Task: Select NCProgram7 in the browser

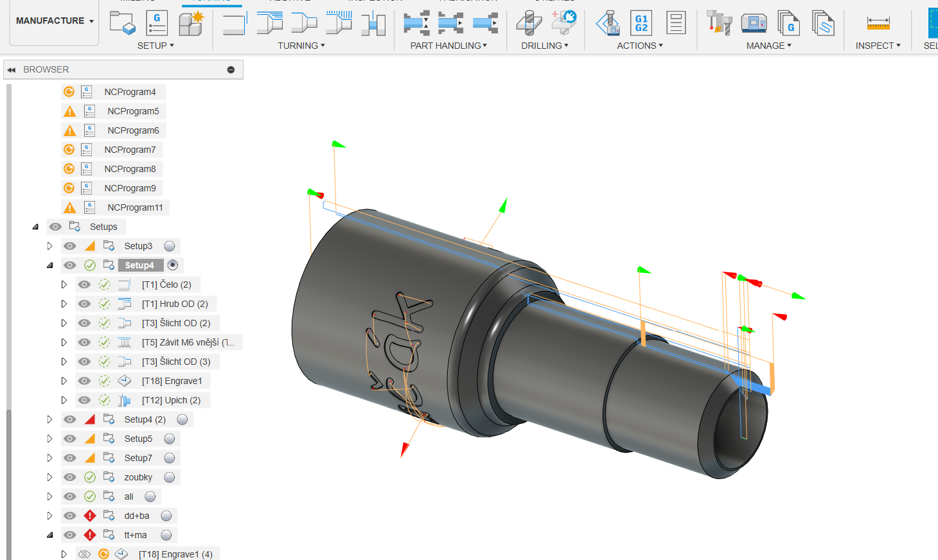Action: 130,150
